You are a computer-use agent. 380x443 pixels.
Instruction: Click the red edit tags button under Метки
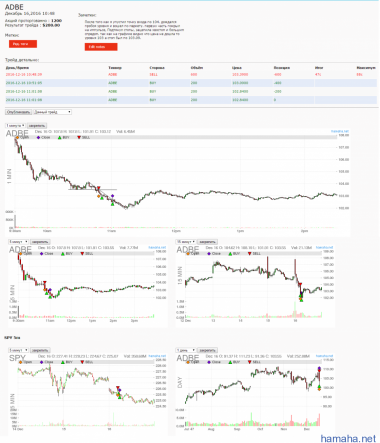pyautogui.click(x=23, y=44)
